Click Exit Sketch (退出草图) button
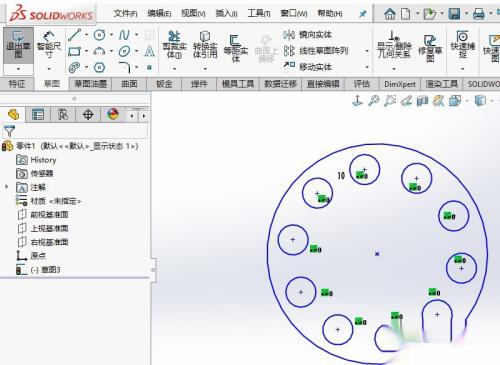 point(18,46)
